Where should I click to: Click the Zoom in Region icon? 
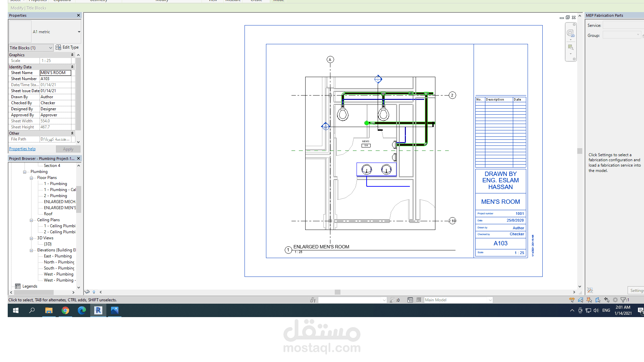[x=570, y=47]
